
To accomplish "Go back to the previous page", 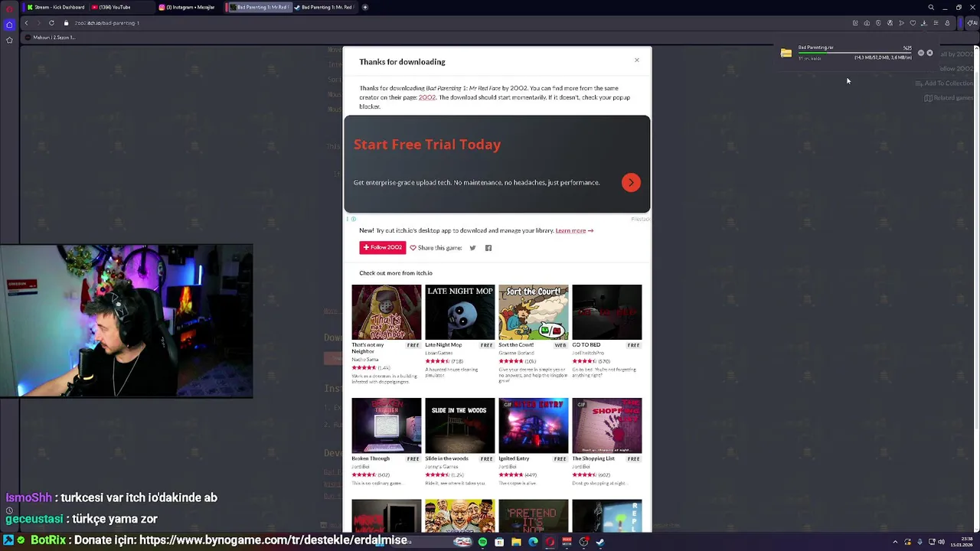I will pos(26,23).
